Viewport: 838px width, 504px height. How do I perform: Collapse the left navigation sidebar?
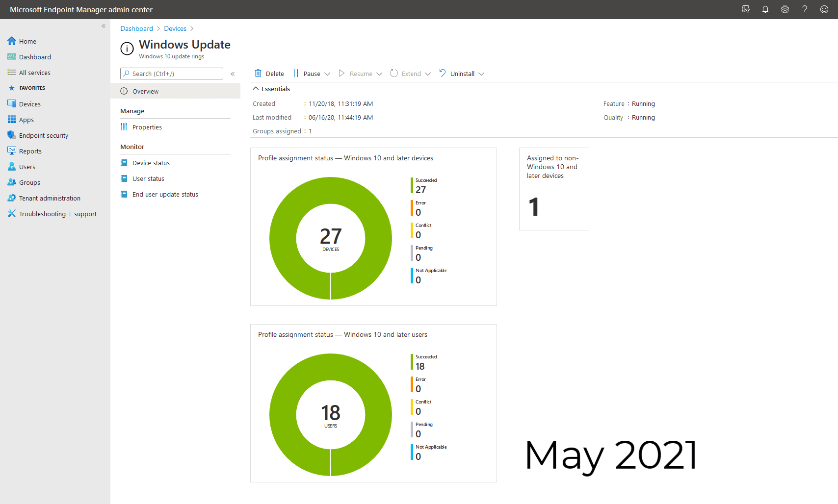click(104, 26)
